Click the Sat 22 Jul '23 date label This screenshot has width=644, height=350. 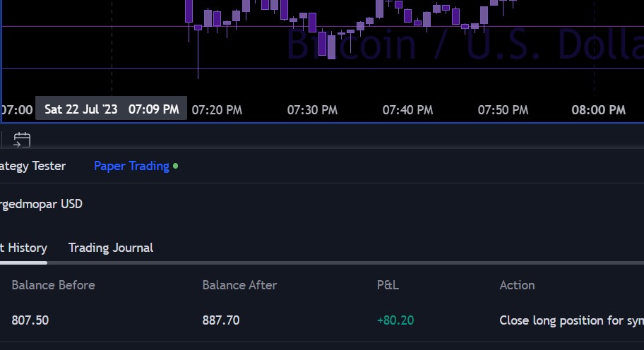click(x=111, y=109)
